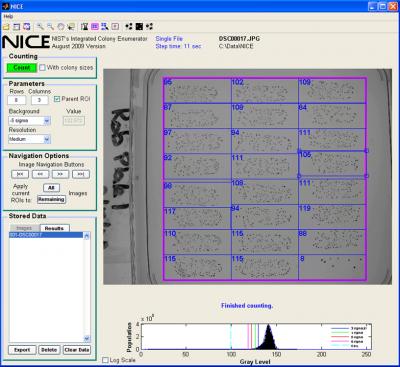Viewport: 400px width, 367px height.
Task: Click the ROI cell labeled 116
Action: coord(197,267)
